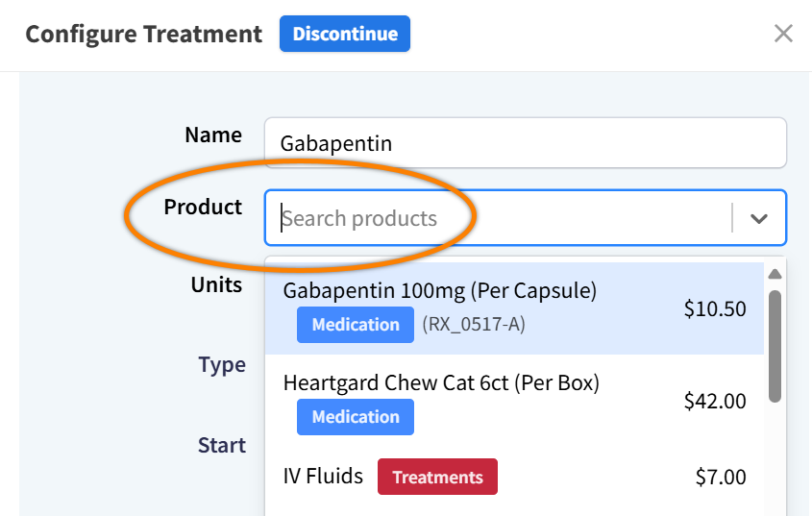Click Medication tag under Heartgard Chew

356,417
